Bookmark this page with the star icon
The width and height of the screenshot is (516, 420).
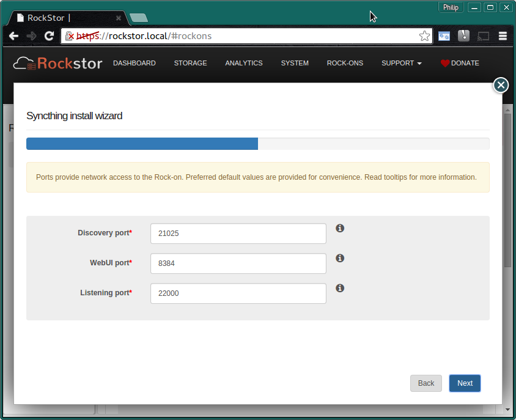pos(424,36)
